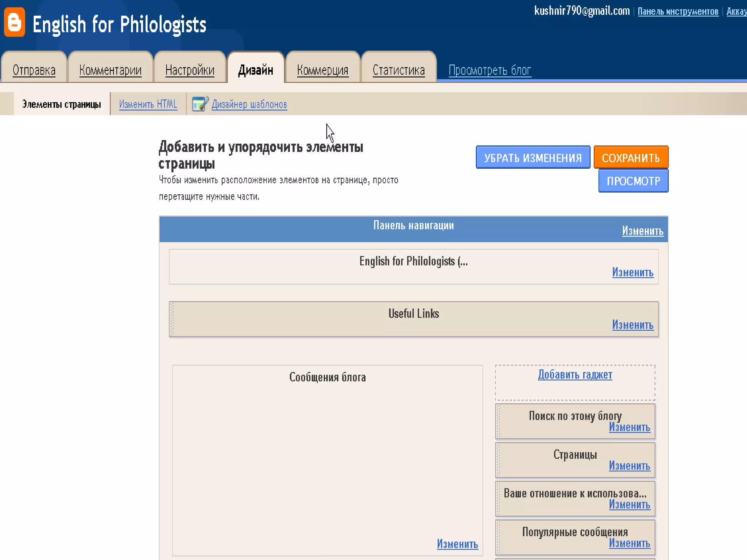Screen dimensions: 747x560
Task: Go to the Коммерция tab
Action: (322, 70)
